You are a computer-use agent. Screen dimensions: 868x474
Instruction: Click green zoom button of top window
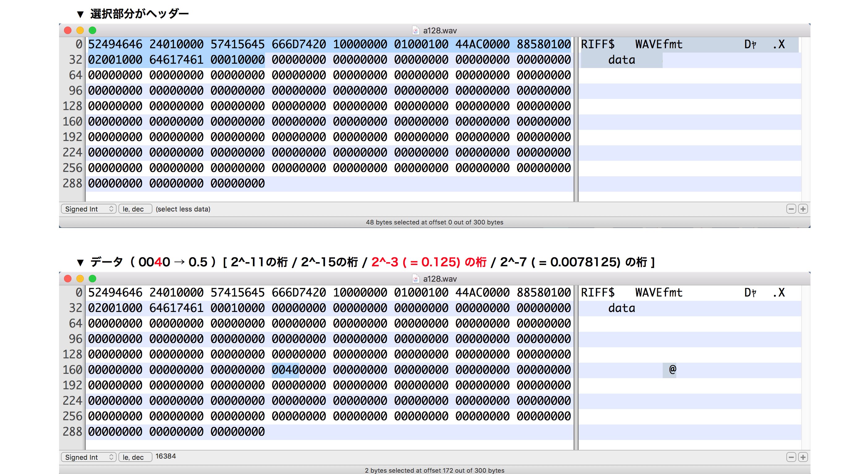(92, 30)
